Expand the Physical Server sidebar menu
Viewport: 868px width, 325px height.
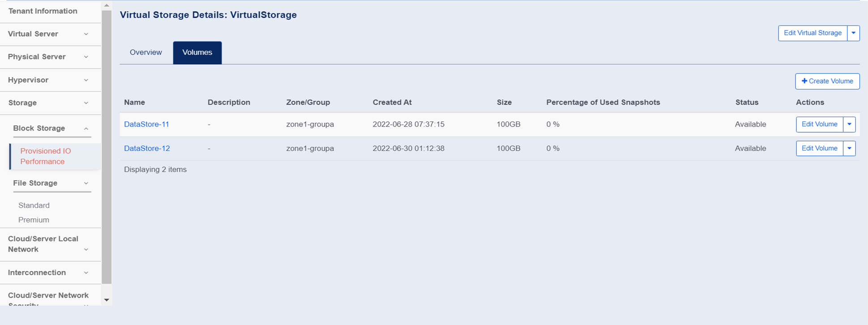click(47, 57)
